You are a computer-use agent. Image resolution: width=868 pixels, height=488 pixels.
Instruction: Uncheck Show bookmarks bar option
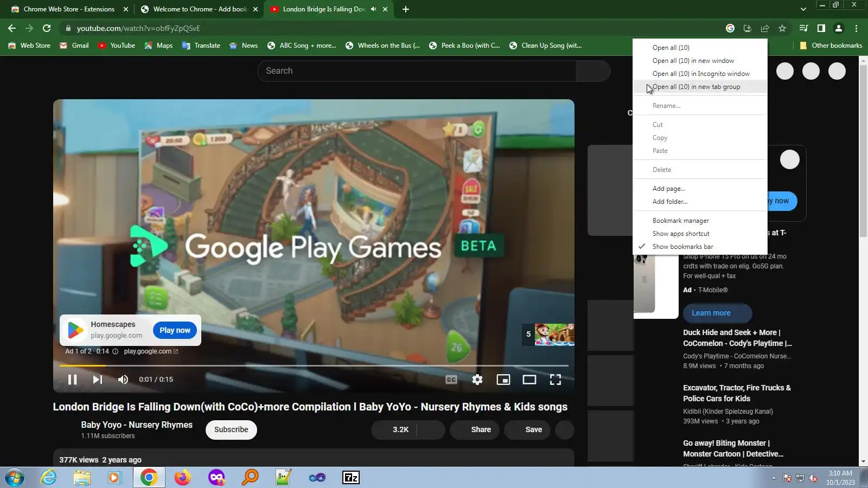coord(700,247)
